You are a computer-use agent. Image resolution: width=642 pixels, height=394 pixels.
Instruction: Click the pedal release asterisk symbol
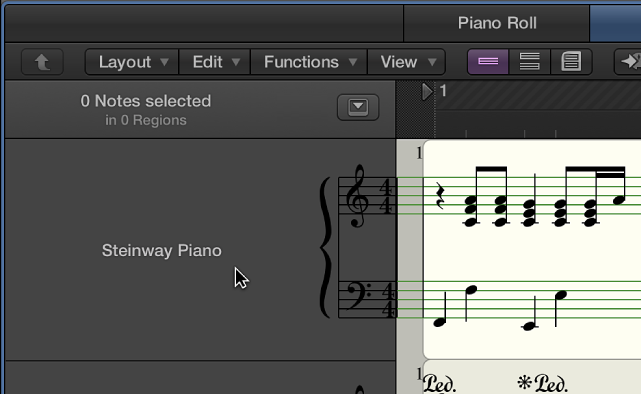[x=524, y=383]
